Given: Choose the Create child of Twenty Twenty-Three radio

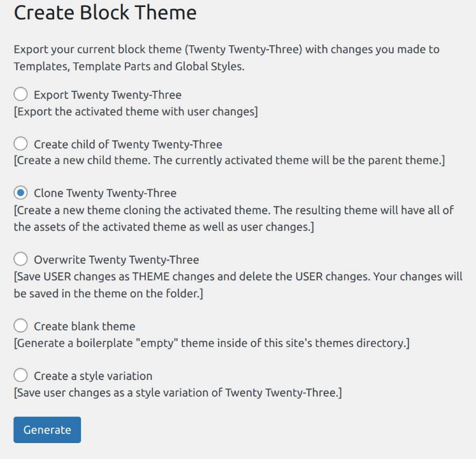Looking at the screenshot, I should [x=20, y=143].
